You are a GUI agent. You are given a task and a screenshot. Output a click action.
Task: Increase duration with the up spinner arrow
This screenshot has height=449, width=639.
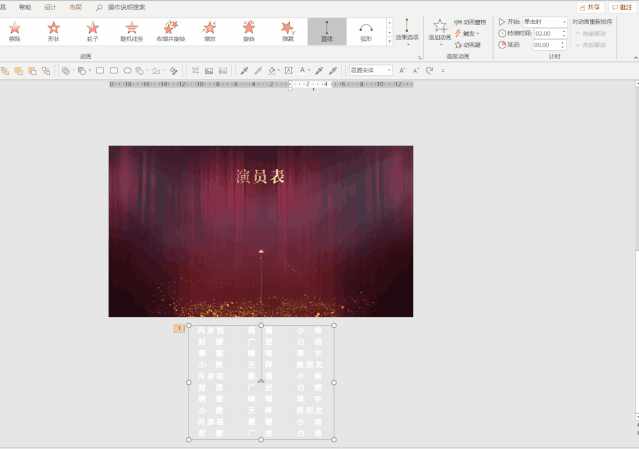coord(564,31)
